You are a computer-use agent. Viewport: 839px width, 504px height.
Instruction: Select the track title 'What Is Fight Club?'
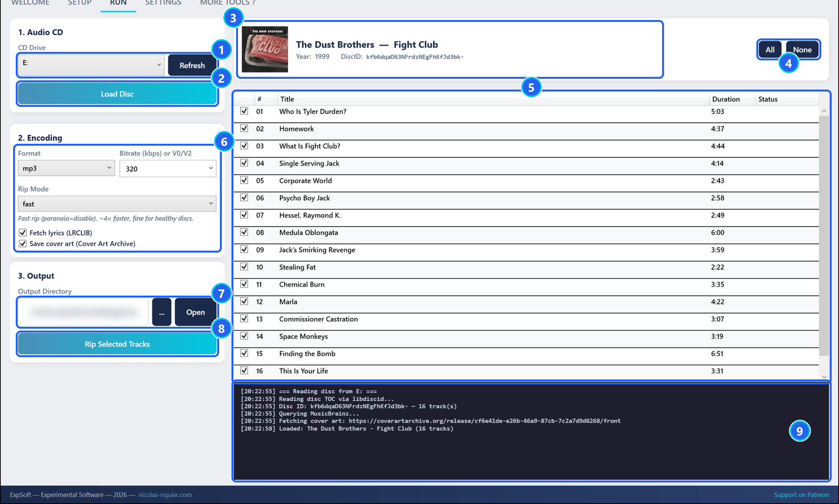click(x=309, y=146)
